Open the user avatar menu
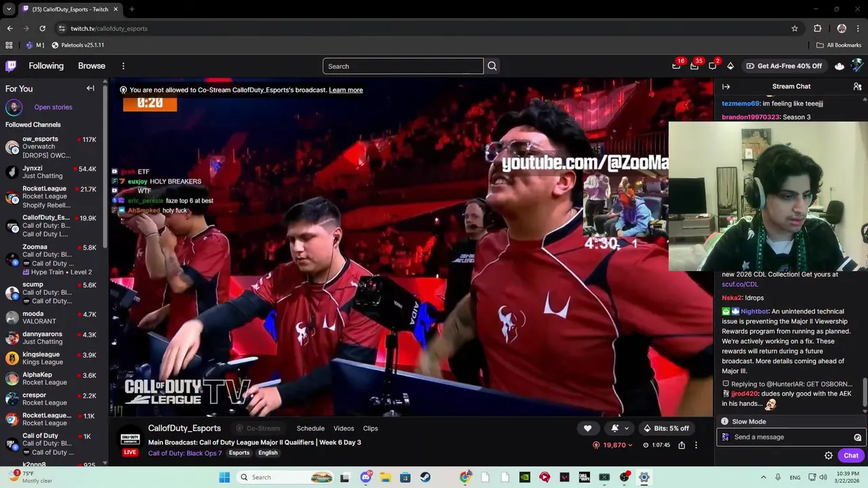Screen dimensions: 868x488 point(857,66)
